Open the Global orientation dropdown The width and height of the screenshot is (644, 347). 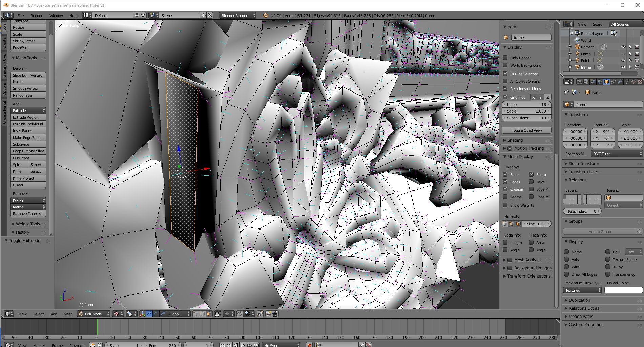coord(179,314)
